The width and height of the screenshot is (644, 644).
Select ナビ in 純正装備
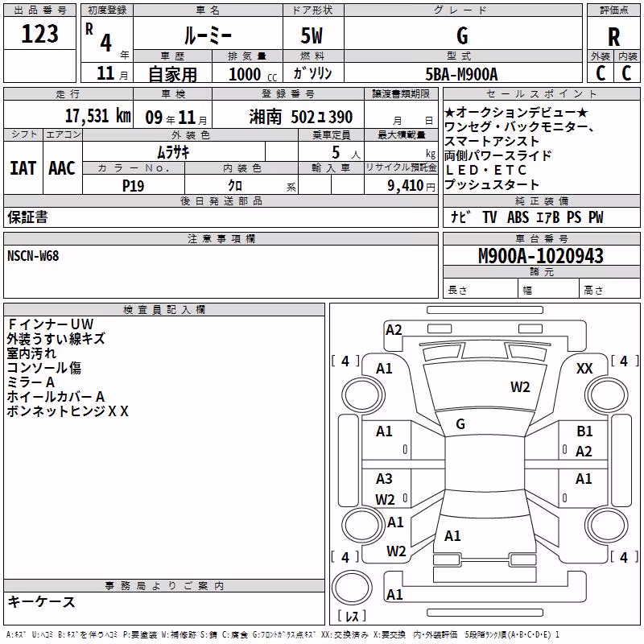[x=460, y=217]
